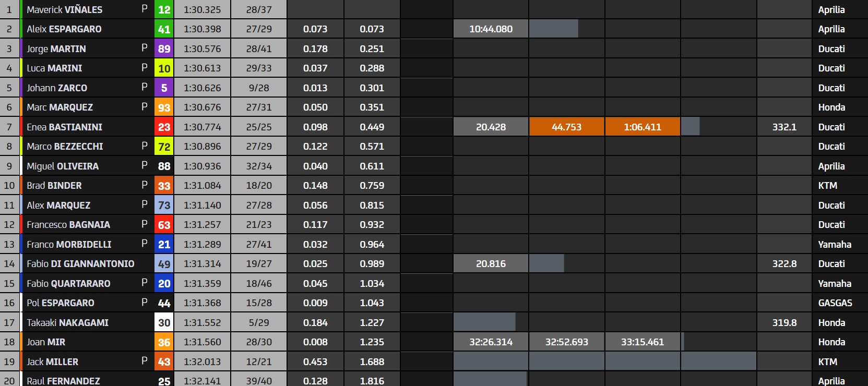Click Jorge MARTIN purple 89 badge
Screen dimensions: 868x386
point(164,49)
